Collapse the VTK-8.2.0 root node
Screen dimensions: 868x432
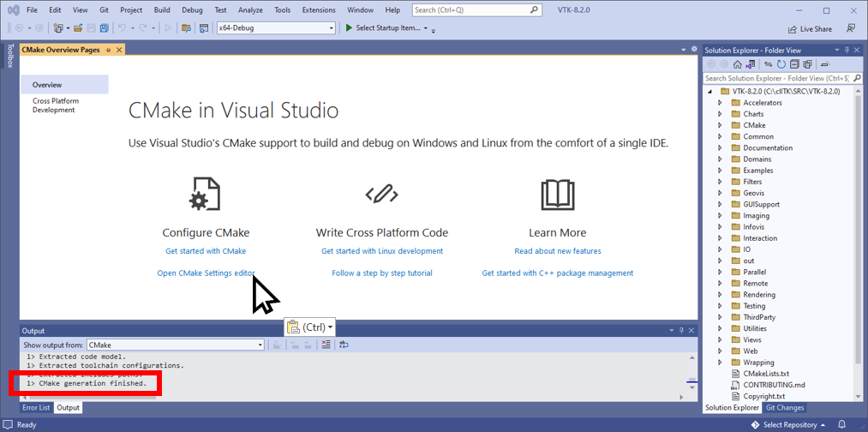click(709, 92)
